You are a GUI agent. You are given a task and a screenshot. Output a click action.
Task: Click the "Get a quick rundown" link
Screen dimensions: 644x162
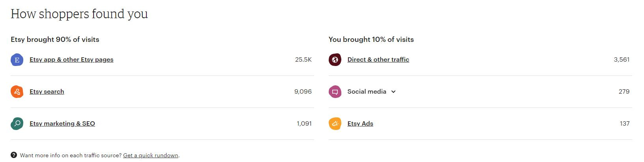click(x=151, y=155)
